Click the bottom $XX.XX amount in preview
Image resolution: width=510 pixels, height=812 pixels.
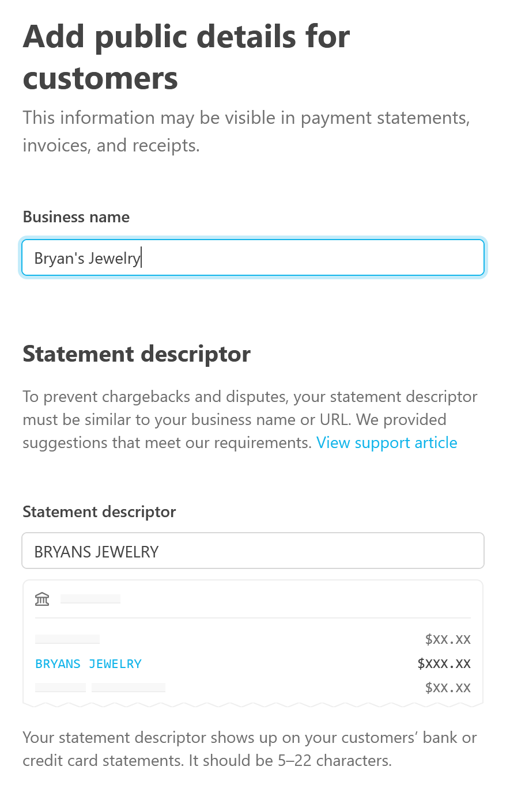(x=448, y=688)
